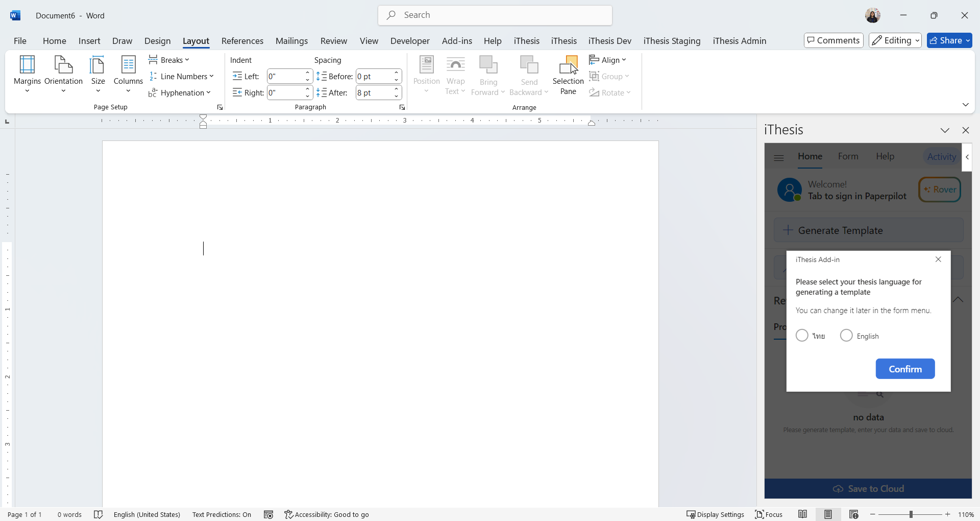Image resolution: width=980 pixels, height=521 pixels.
Task: Switch to Print Layout view
Action: pyautogui.click(x=828, y=514)
